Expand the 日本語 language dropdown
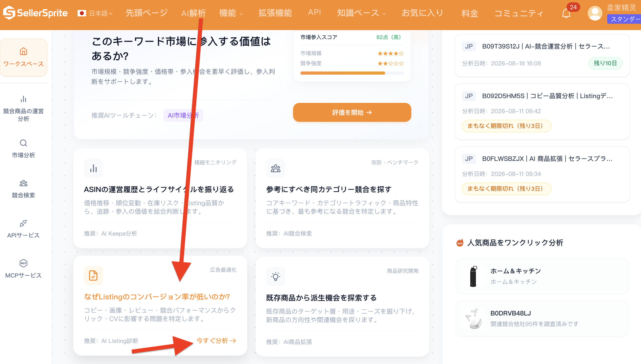The height and width of the screenshot is (364, 641). click(x=101, y=13)
